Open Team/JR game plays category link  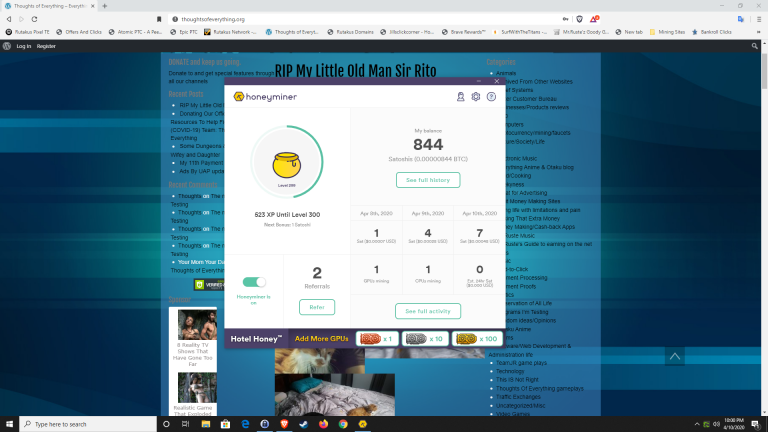pyautogui.click(x=521, y=363)
